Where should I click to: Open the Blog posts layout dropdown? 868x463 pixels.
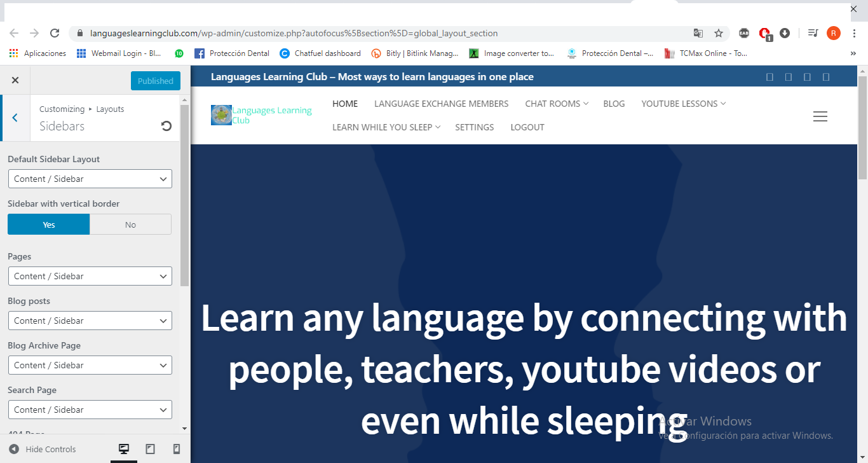(90, 321)
